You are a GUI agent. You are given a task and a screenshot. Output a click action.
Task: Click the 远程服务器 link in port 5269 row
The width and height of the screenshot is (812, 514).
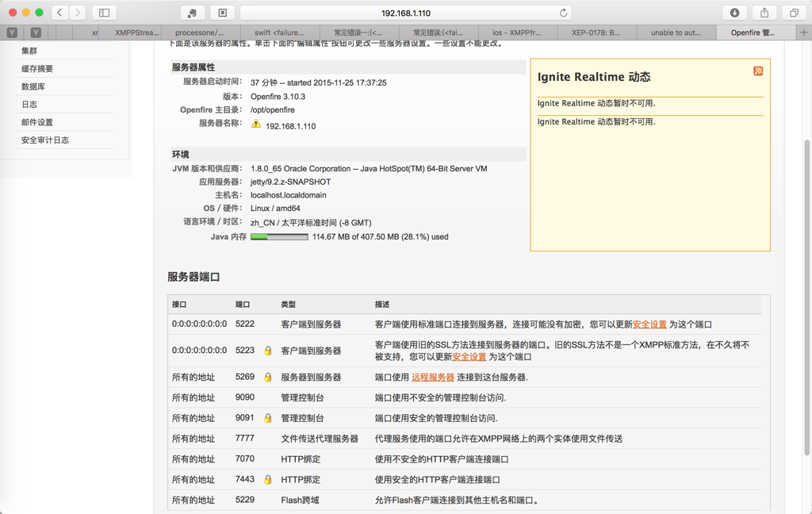(433, 378)
